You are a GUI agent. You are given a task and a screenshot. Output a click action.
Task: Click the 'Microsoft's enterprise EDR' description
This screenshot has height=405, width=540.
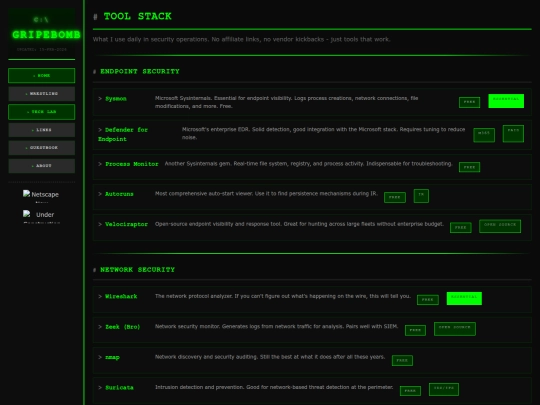[323, 133]
